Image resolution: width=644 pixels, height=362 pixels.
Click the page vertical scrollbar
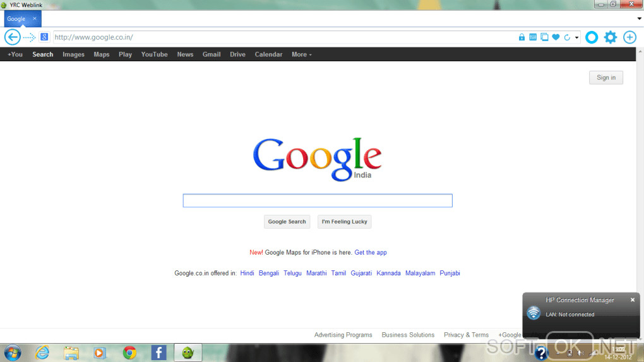tap(640, 193)
